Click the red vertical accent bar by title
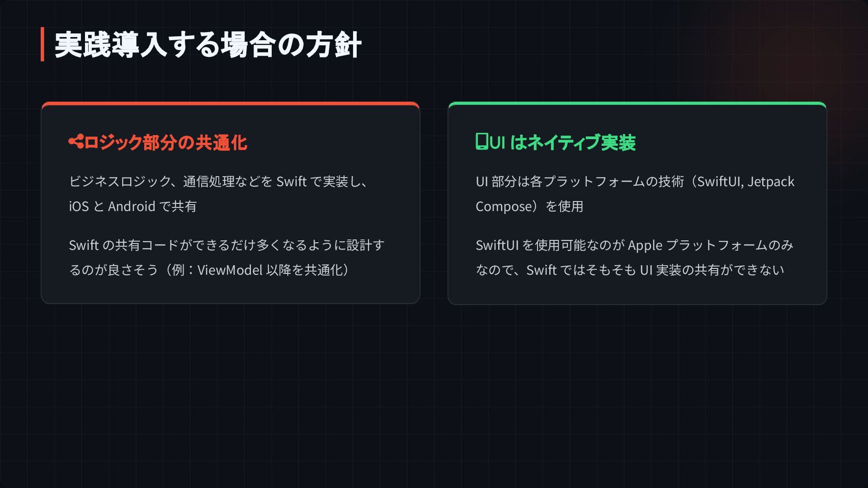The width and height of the screenshot is (868, 488). tap(42, 44)
